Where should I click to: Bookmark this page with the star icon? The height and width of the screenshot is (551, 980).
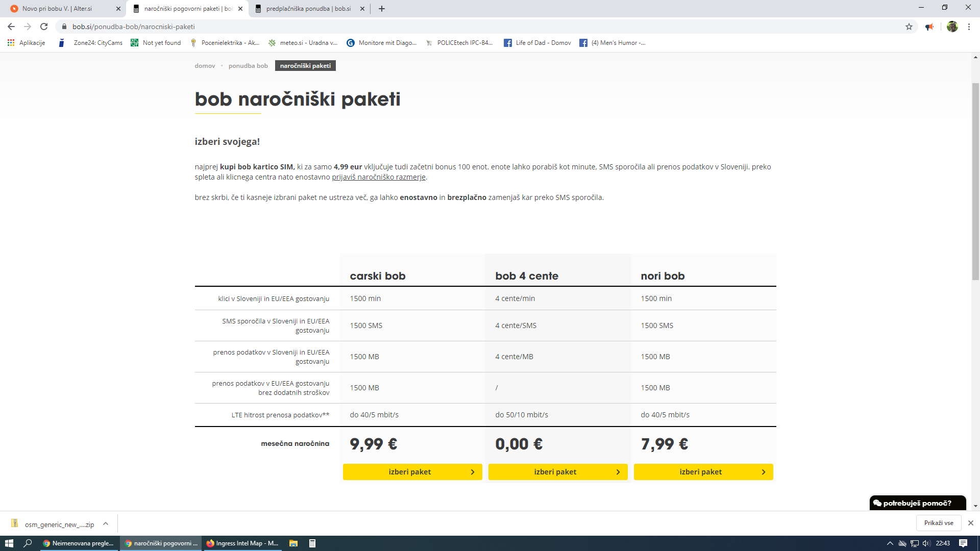point(909,27)
